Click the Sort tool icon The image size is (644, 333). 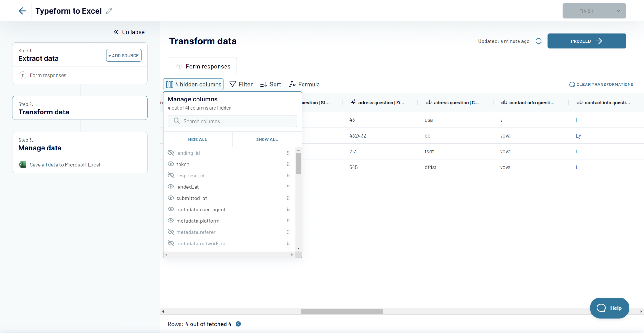[x=264, y=84]
